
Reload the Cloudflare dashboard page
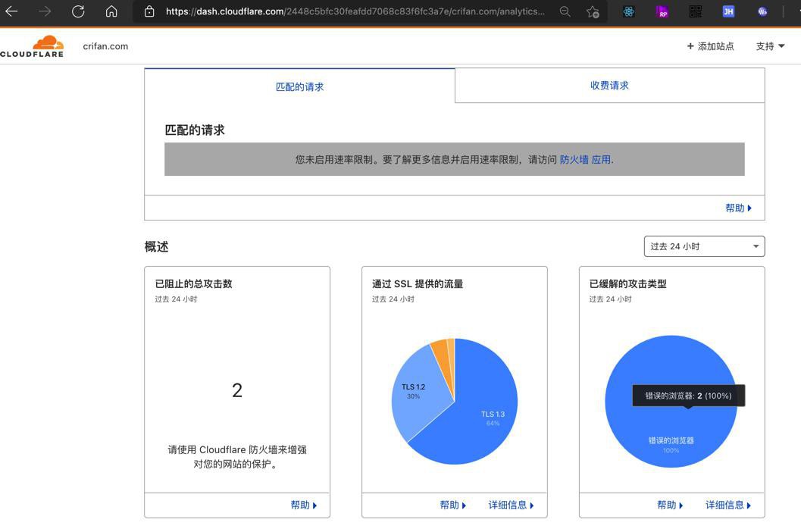[x=78, y=11]
